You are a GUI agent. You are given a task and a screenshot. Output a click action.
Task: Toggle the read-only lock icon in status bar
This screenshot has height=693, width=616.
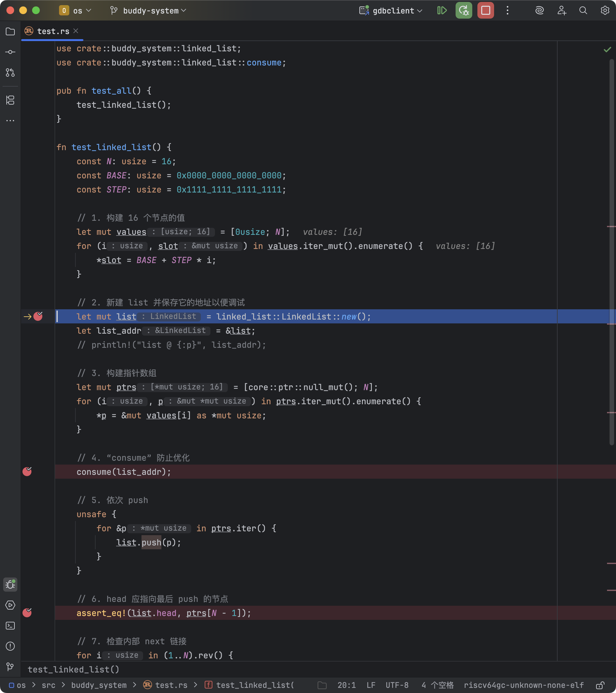pos(600,685)
